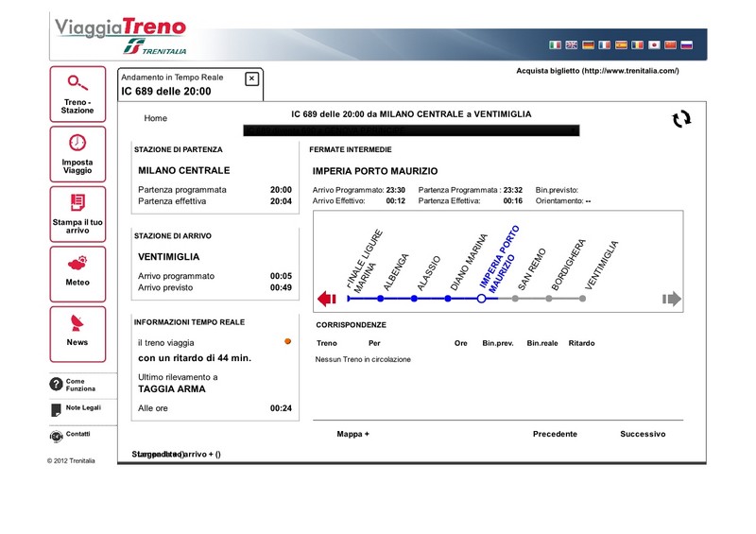Go to Home link
756x534 pixels.
[155, 118]
